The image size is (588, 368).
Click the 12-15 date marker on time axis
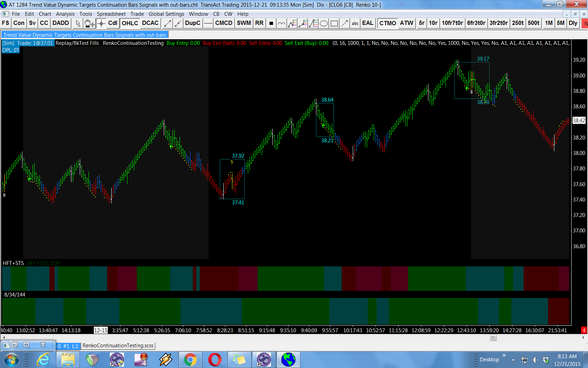101,330
